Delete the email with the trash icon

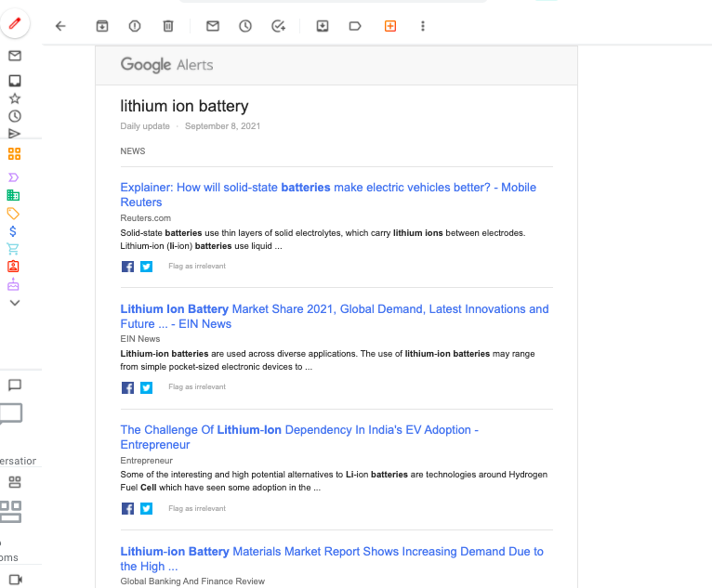tap(168, 26)
